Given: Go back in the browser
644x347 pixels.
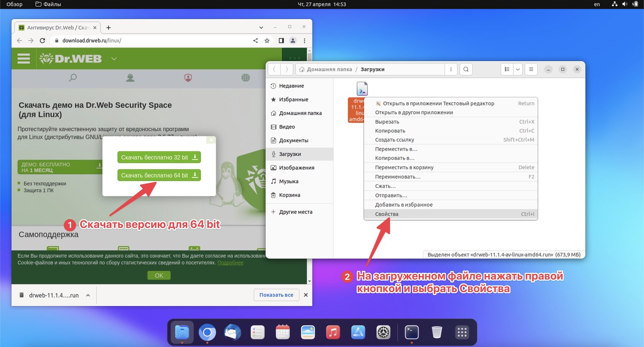Looking at the screenshot, I should (x=20, y=41).
